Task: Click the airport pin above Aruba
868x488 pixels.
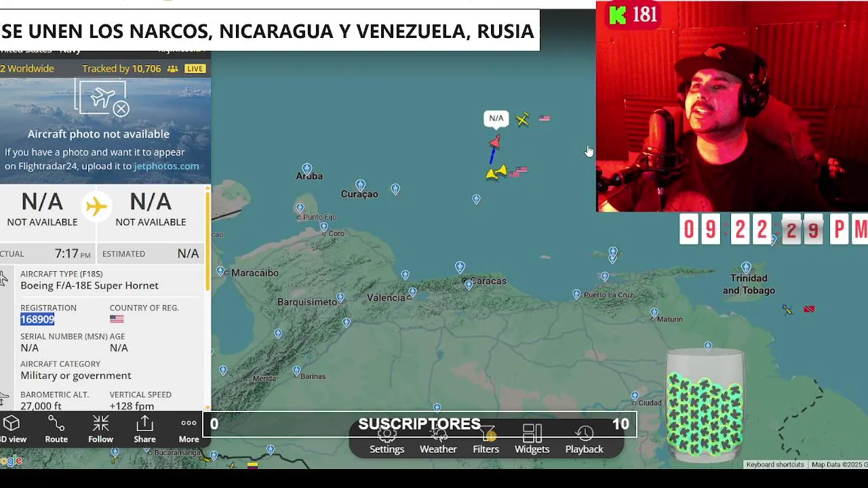Action: [307, 168]
